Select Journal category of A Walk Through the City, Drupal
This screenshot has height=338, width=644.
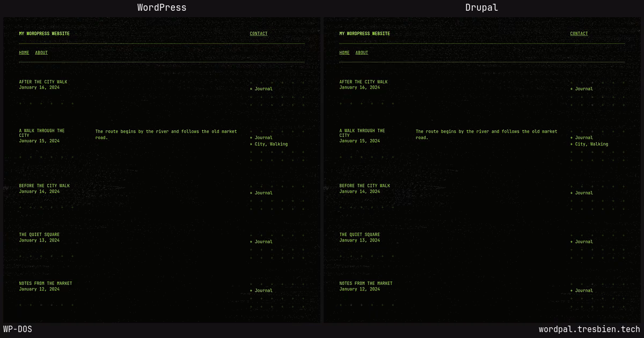[x=584, y=137]
